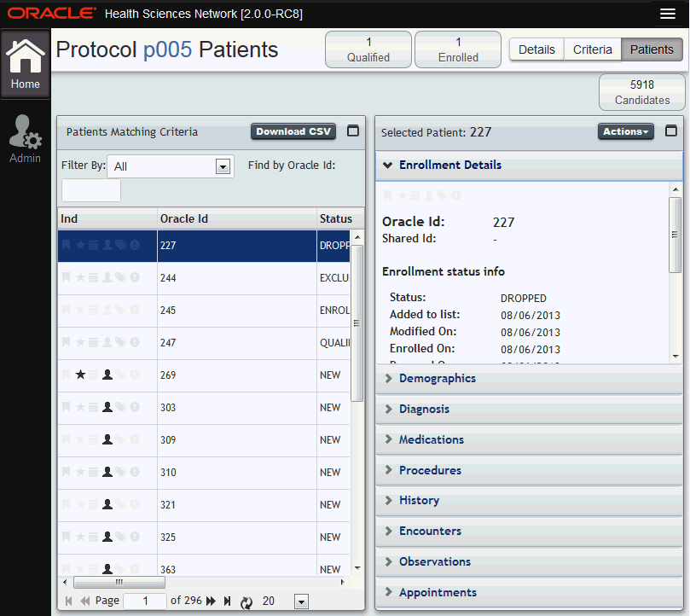Expand the Diagnosis section
The height and width of the screenshot is (616, 690).
[x=529, y=410]
